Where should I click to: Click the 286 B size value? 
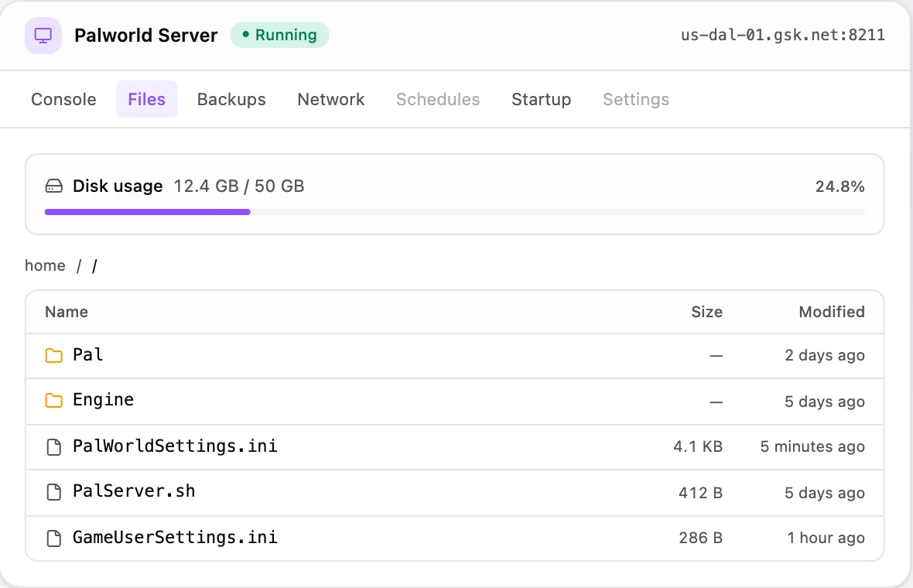coord(700,538)
